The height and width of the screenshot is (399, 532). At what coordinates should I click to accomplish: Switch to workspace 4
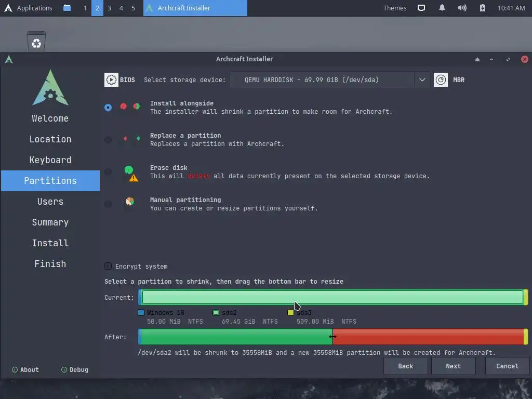pyautogui.click(x=121, y=8)
